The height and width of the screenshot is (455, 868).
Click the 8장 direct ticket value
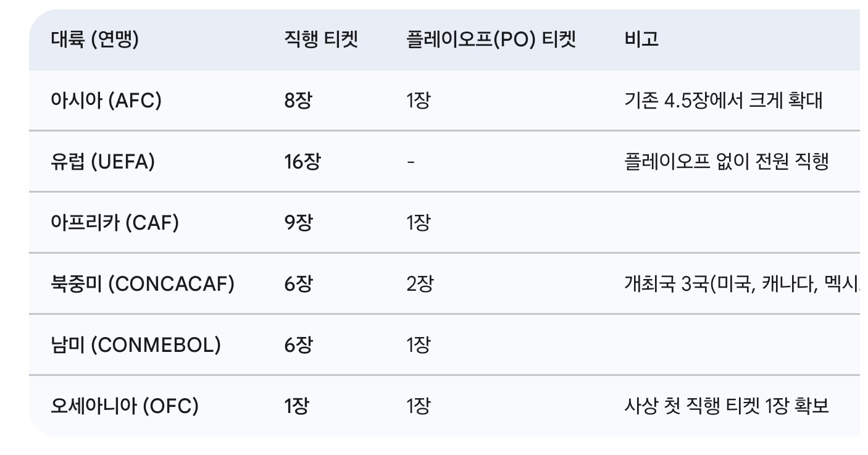(298, 100)
